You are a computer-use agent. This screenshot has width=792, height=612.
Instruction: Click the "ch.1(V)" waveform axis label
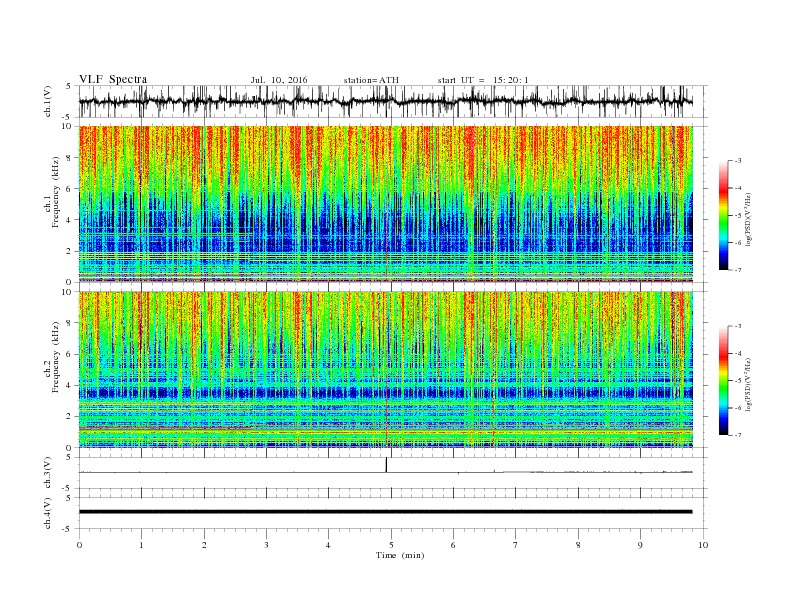47,101
